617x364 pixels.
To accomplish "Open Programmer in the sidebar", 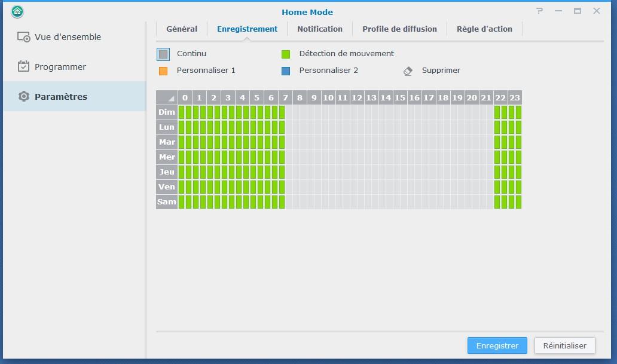I will 60,67.
